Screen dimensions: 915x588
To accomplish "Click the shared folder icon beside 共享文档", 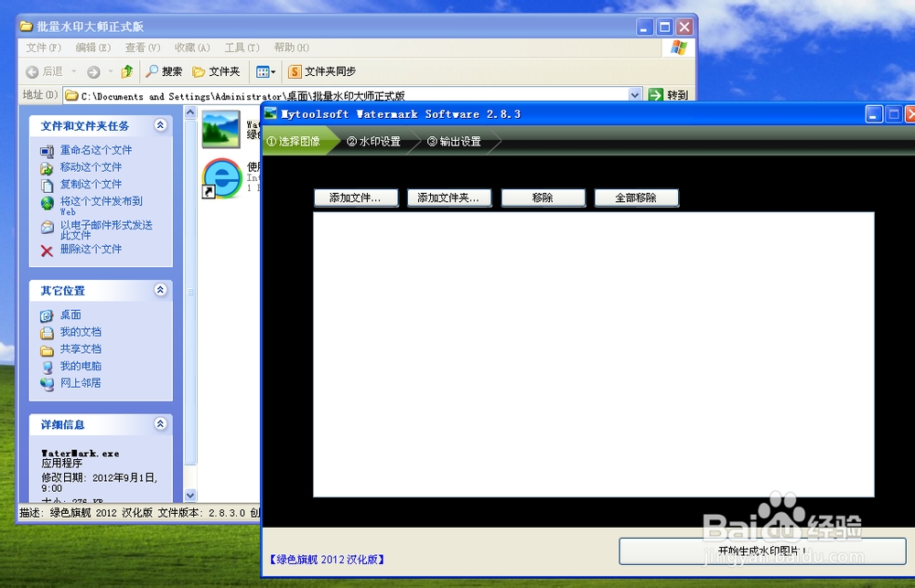I will tap(47, 350).
